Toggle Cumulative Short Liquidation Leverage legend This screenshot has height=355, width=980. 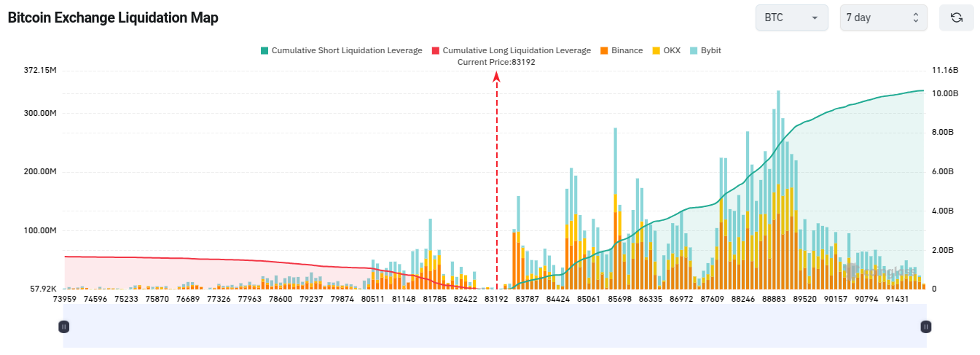click(341, 50)
